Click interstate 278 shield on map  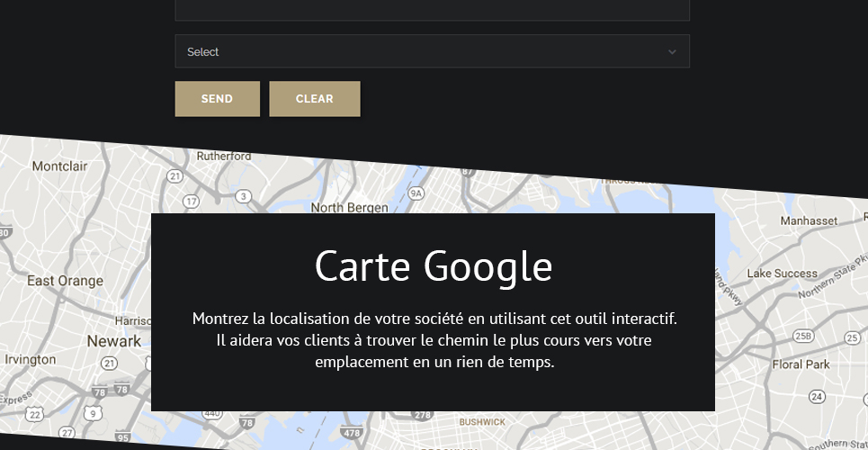[x=423, y=415]
